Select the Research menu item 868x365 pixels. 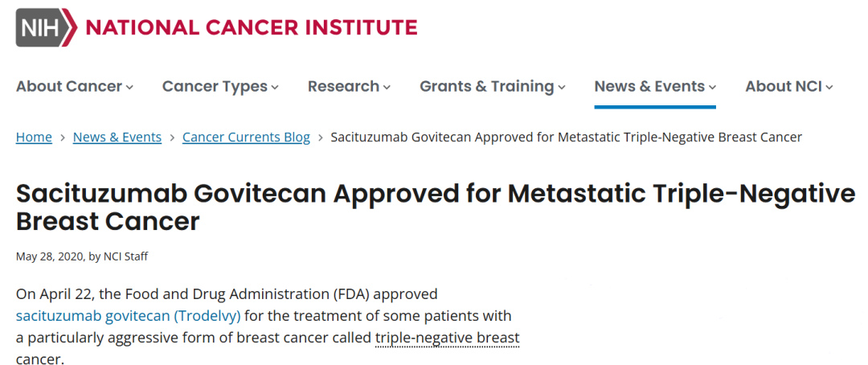343,86
